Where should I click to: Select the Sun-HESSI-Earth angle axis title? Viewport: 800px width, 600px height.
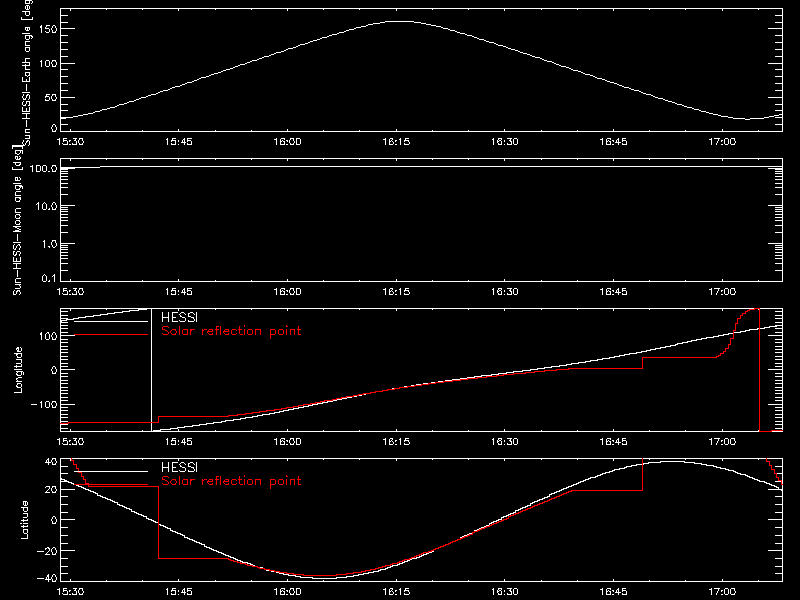pos(27,71)
